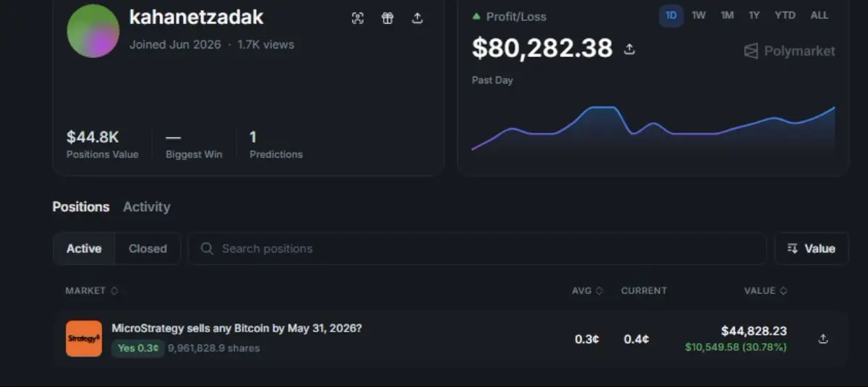Sort by AVG column header
868x387 pixels.
(x=587, y=291)
